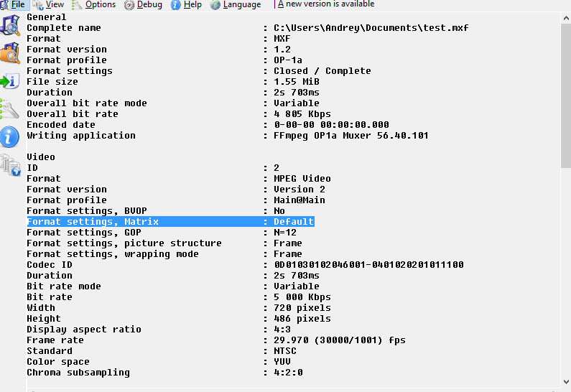Click the Open Folder sidebar icon
Screen dimensions: 571x392
click(10, 53)
